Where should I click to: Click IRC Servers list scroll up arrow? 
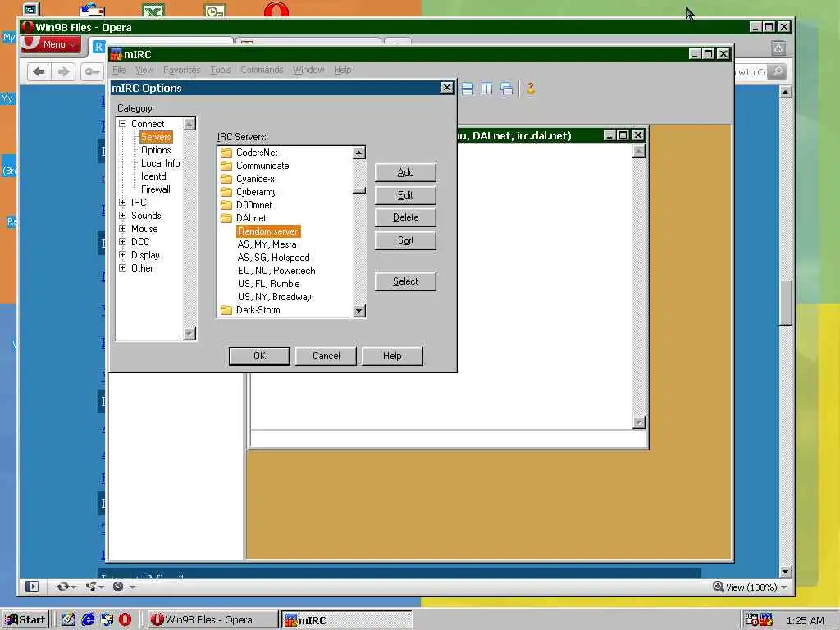point(359,153)
